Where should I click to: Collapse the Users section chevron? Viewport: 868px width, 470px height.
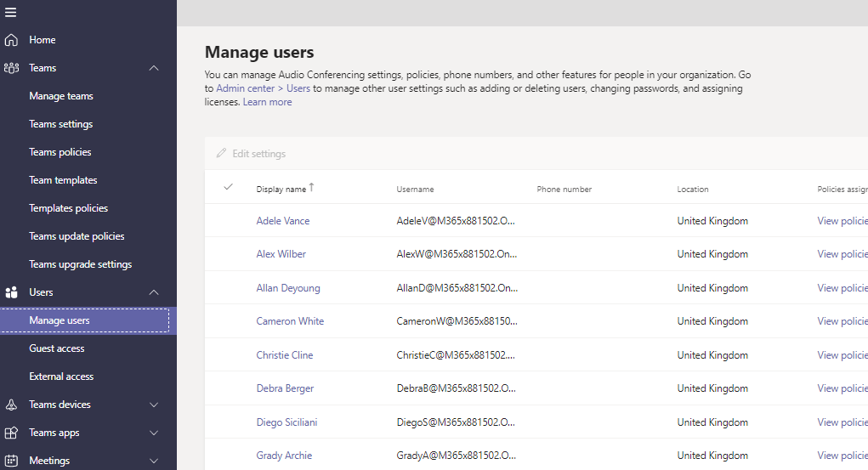tap(154, 292)
